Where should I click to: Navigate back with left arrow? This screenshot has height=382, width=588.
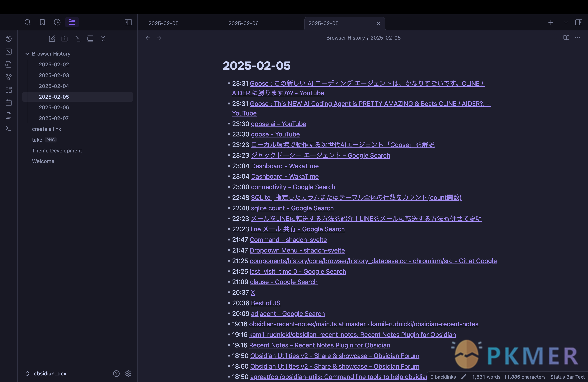pyautogui.click(x=148, y=38)
